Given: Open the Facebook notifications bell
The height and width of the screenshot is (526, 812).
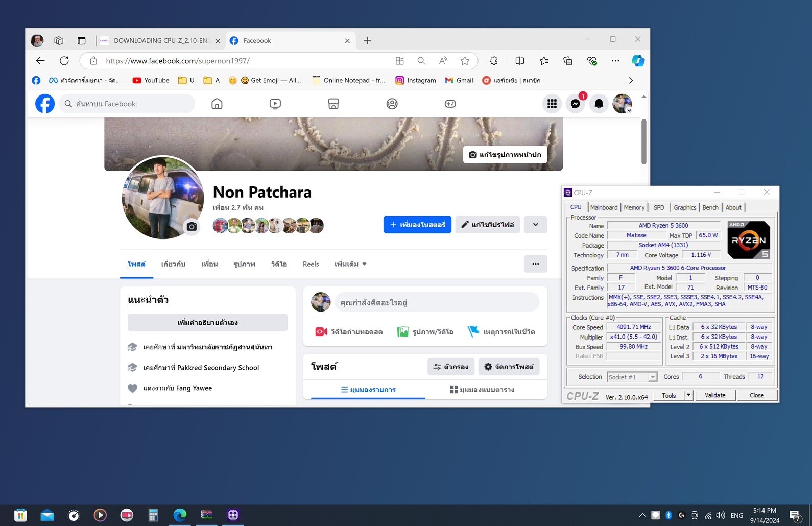Looking at the screenshot, I should click(599, 104).
